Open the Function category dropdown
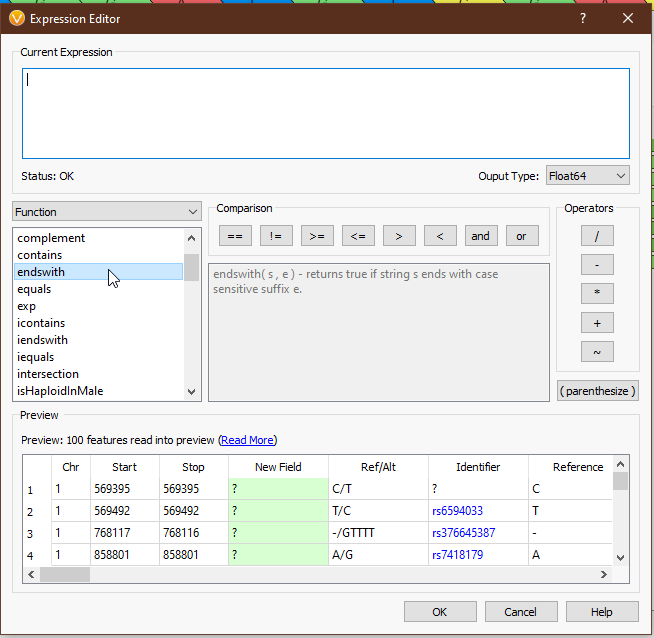Viewport: 654px width, 638px height. 107,212
